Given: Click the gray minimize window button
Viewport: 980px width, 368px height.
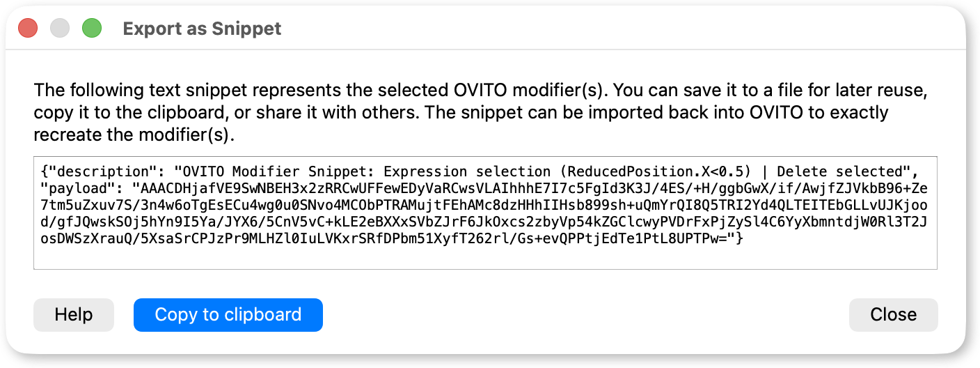Looking at the screenshot, I should (60, 29).
